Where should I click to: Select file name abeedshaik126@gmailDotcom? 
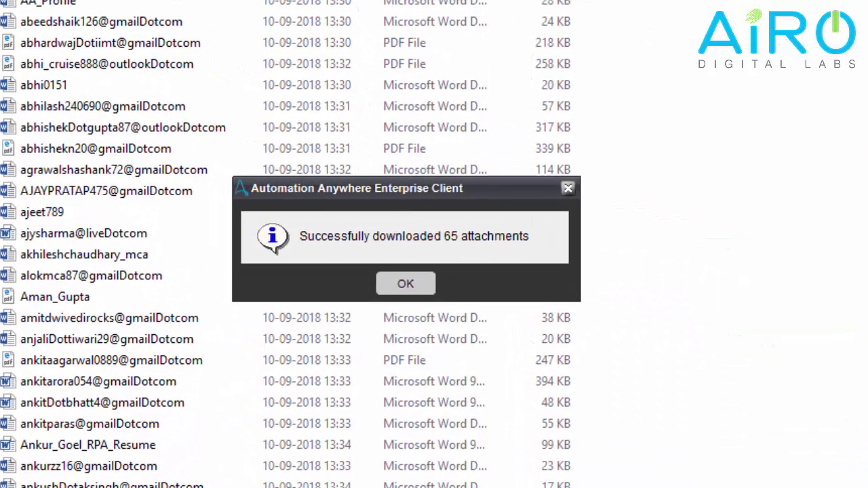tap(101, 22)
